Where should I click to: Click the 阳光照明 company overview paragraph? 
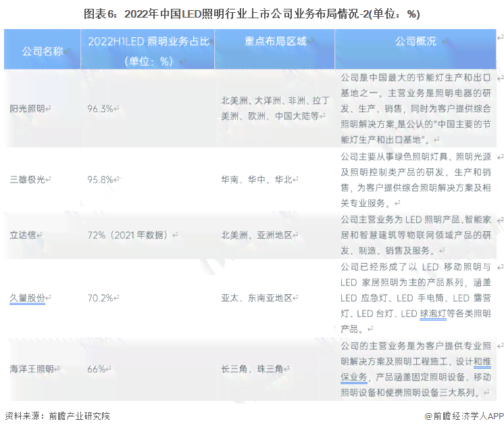point(415,108)
